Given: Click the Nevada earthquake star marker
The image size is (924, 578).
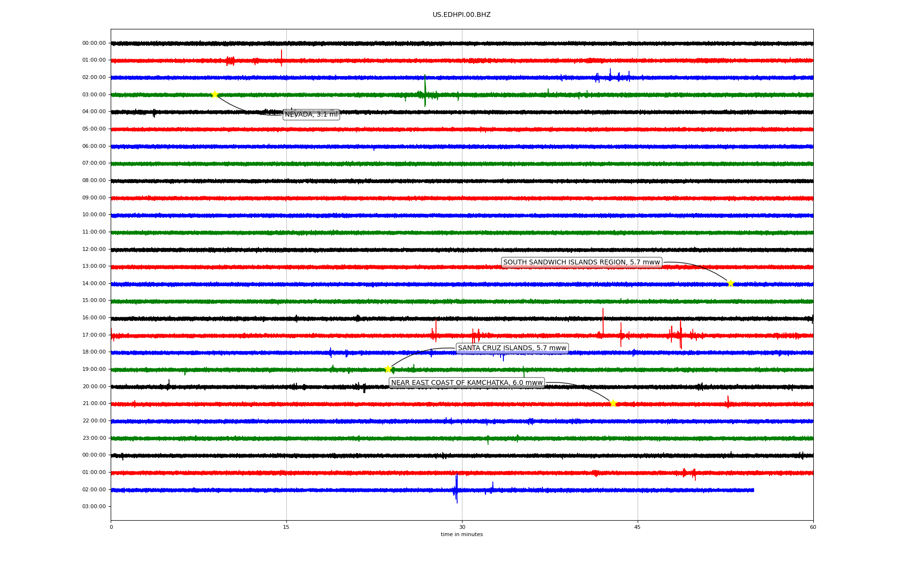Looking at the screenshot, I should click(x=215, y=94).
